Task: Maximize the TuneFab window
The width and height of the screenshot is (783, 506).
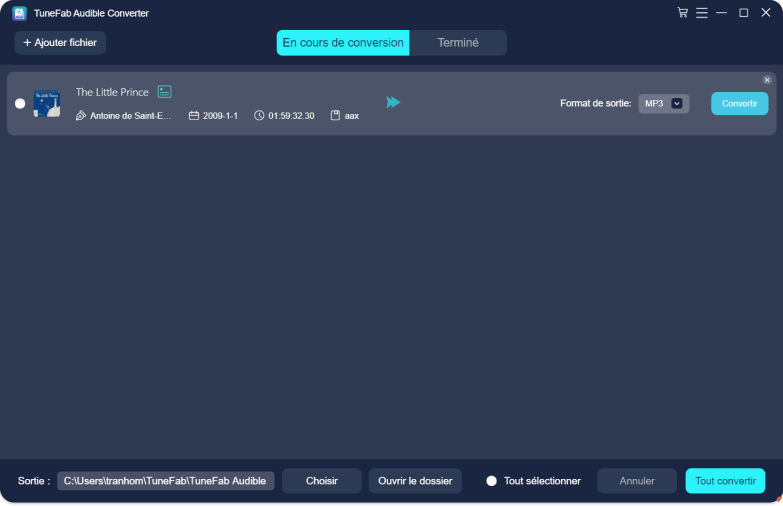Action: click(744, 13)
